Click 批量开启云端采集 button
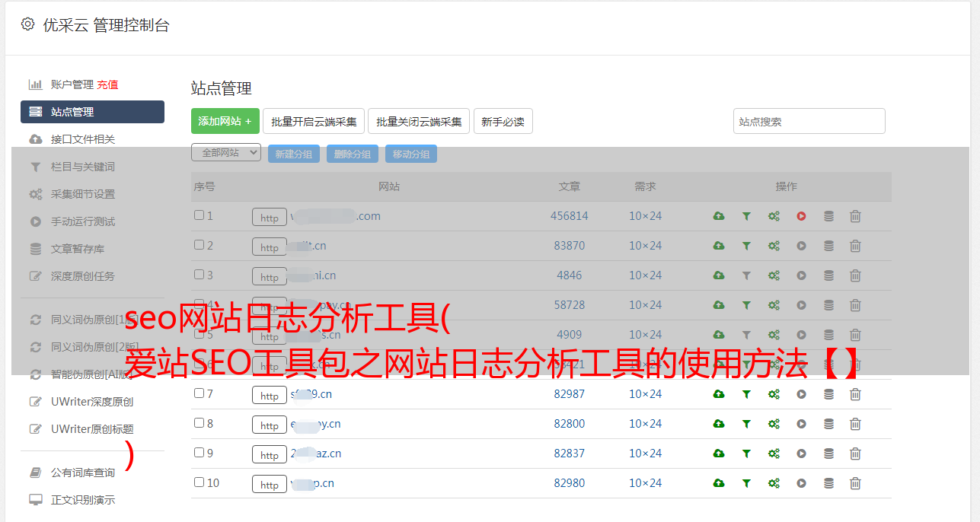Viewport: 980px width, 522px height. 314,121
